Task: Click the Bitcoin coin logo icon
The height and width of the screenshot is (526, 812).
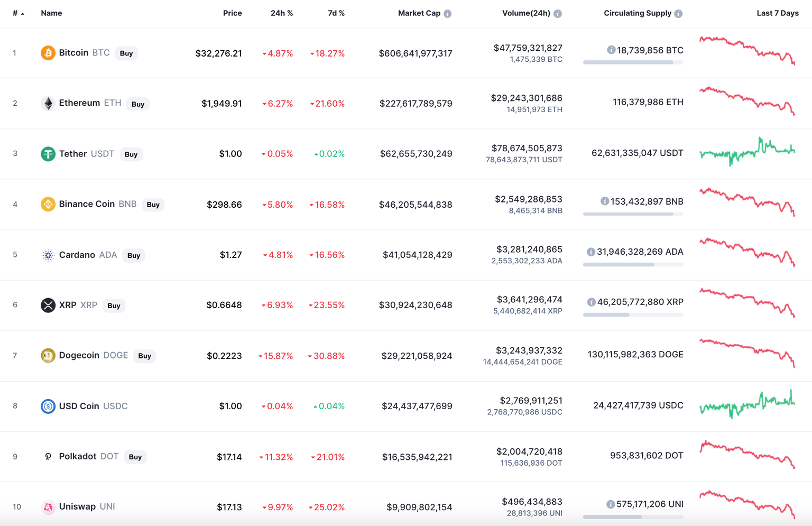Action: (48, 53)
